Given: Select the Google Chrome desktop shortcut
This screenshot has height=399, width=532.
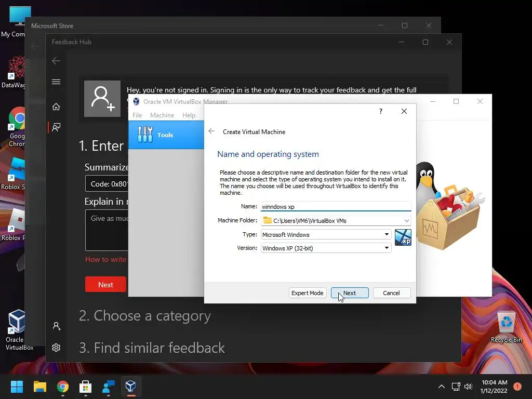Looking at the screenshot, I should pyautogui.click(x=17, y=127).
